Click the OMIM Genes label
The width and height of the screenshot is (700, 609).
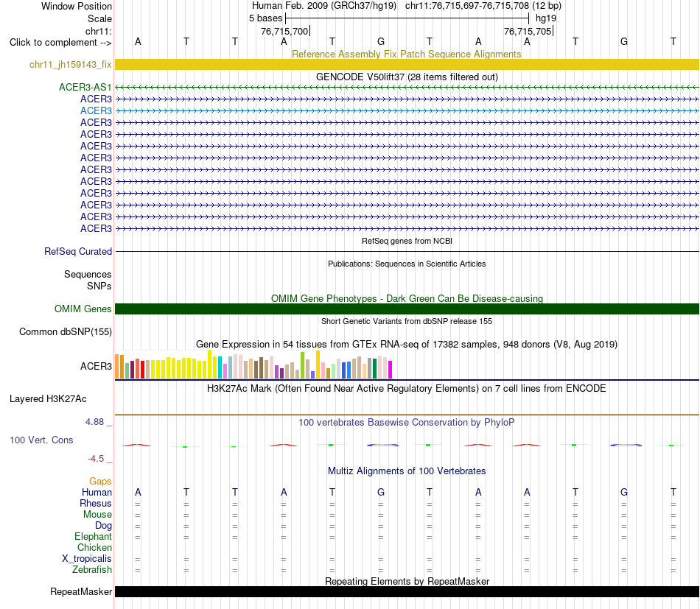coord(83,309)
